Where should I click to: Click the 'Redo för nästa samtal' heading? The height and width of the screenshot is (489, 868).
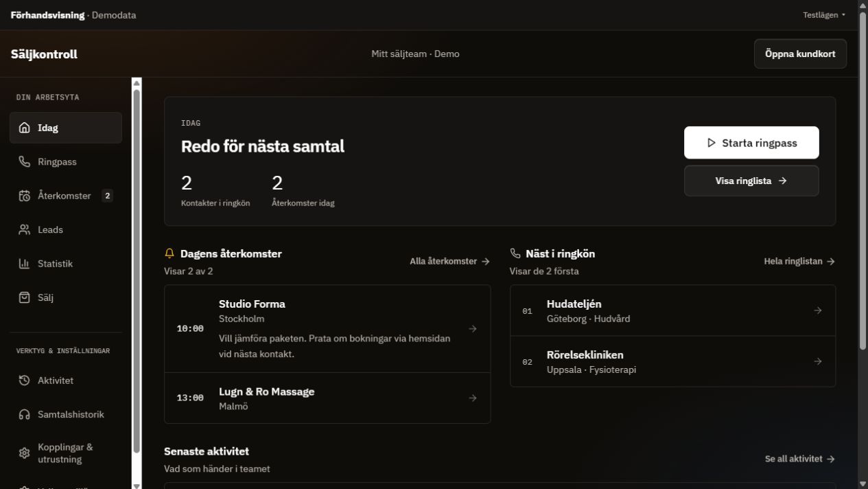point(263,146)
